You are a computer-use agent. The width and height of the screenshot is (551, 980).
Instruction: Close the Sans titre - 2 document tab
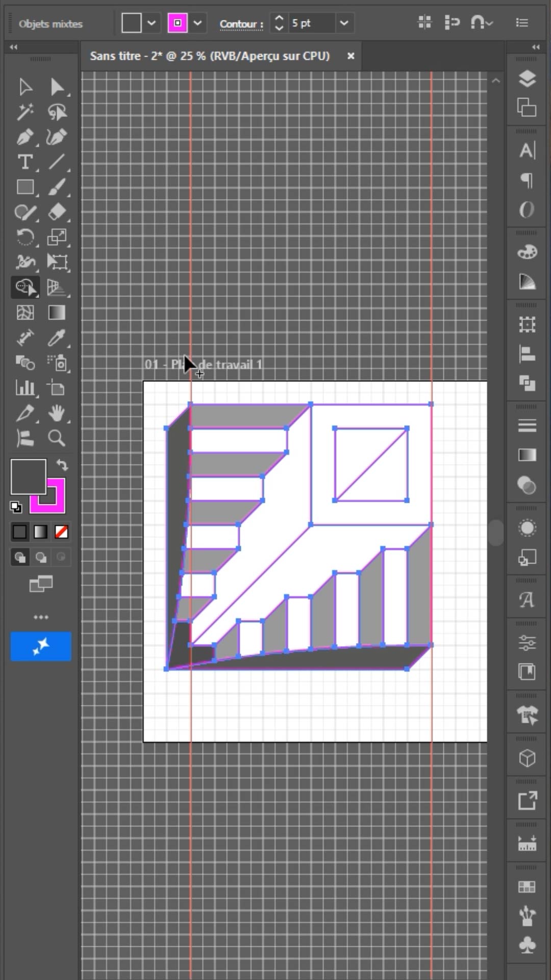click(x=351, y=56)
